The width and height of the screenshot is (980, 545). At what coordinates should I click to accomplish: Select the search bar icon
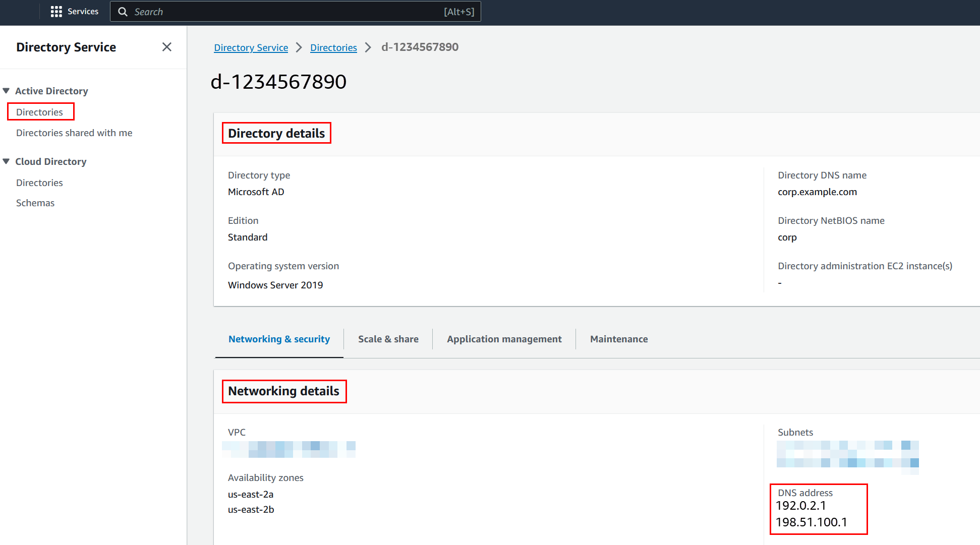point(123,12)
